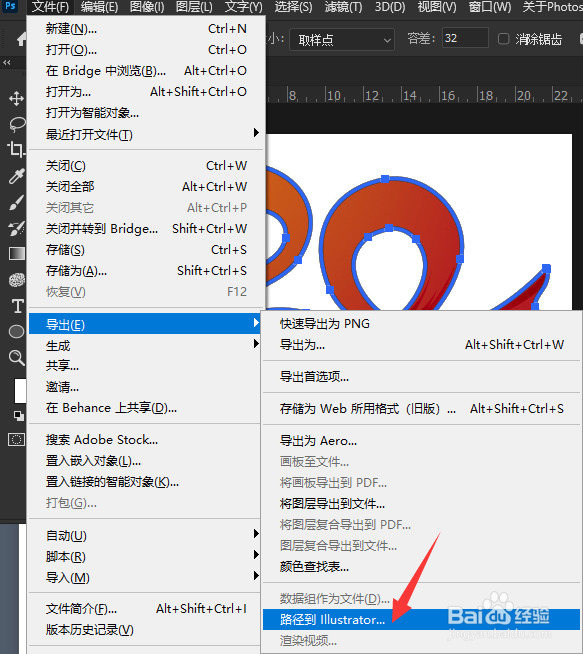583x654 pixels.
Task: Open the 导出 export submenu
Action: tap(146, 324)
